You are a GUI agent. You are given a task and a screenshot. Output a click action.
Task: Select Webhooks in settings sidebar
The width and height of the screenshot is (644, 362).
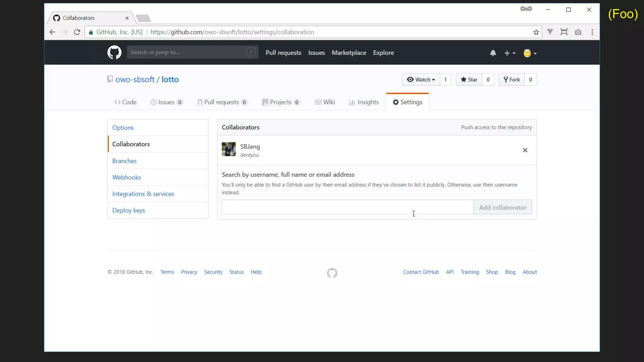126,177
